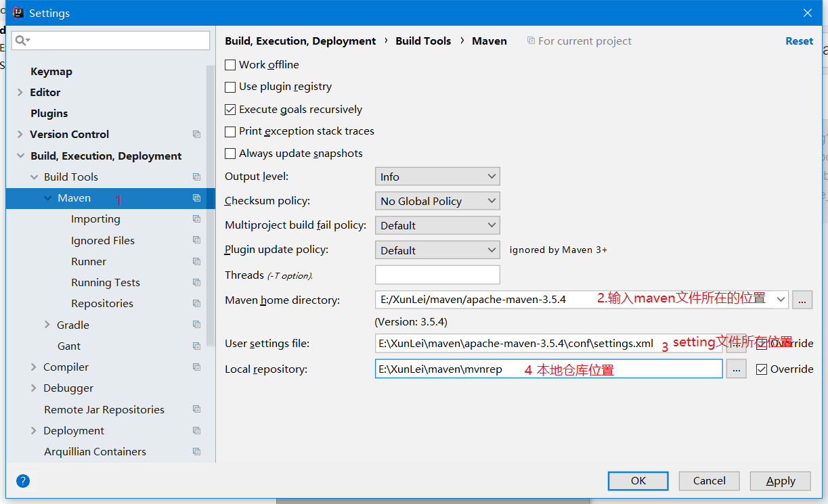Enable Print exception stack traces
Image resolution: width=828 pixels, height=504 pixels.
tap(230, 131)
